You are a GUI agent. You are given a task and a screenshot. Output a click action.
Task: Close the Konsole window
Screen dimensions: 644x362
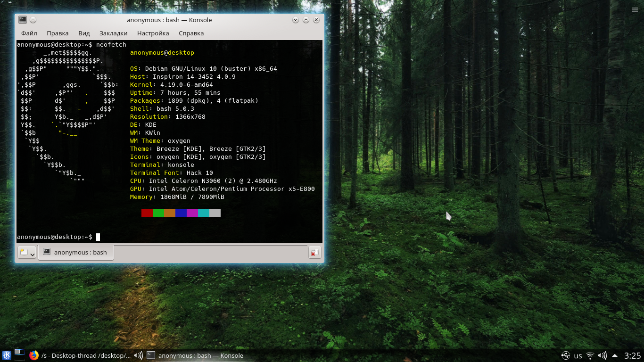coord(316,20)
